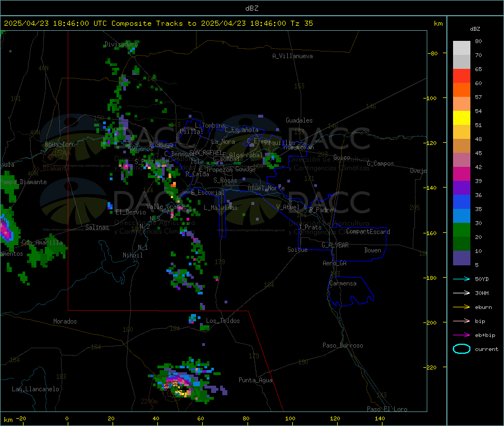Click the white 30HM arrow symbol
The width and height of the screenshot is (504, 426).
point(461,293)
